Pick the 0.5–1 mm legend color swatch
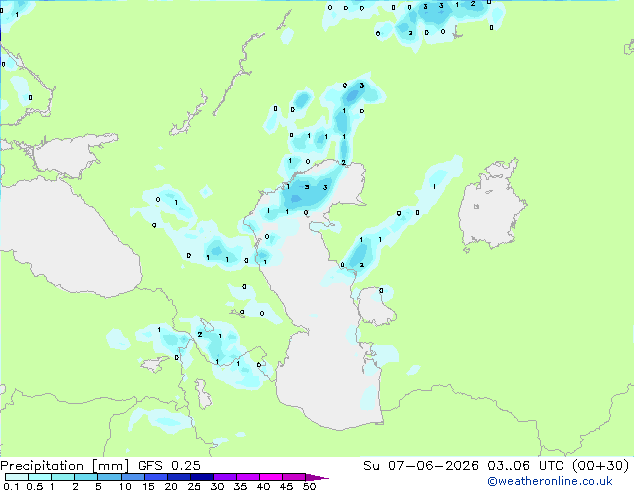 [x=40, y=477]
